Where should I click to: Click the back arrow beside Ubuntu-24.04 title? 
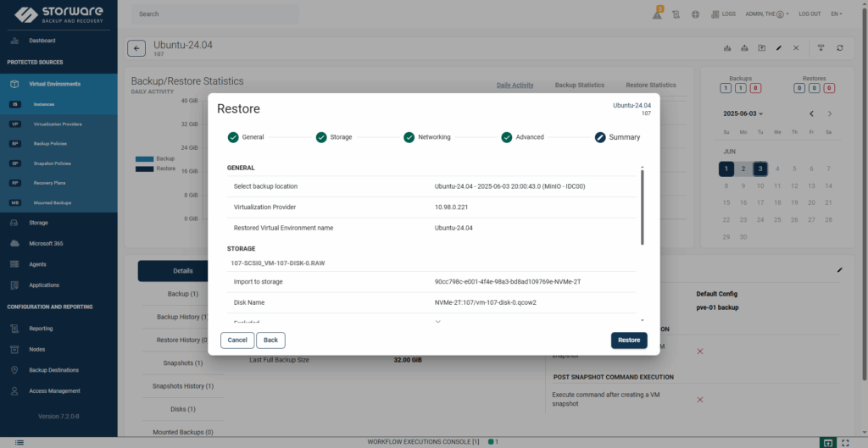point(136,48)
